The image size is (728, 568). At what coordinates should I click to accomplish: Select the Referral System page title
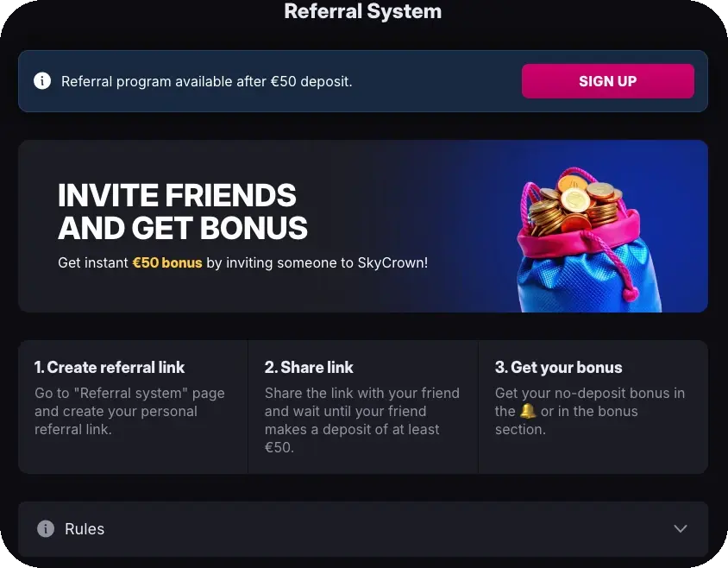362,12
